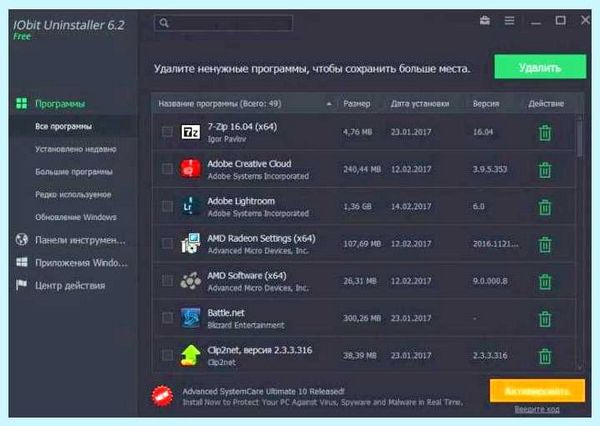Click trash icon for Clip2net
Image resolution: width=600 pixels, height=426 pixels.
(x=545, y=356)
